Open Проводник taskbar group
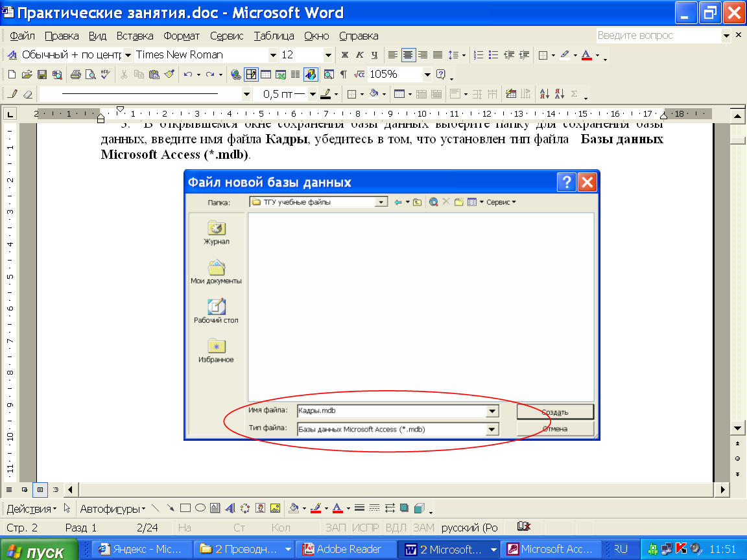 click(244, 550)
